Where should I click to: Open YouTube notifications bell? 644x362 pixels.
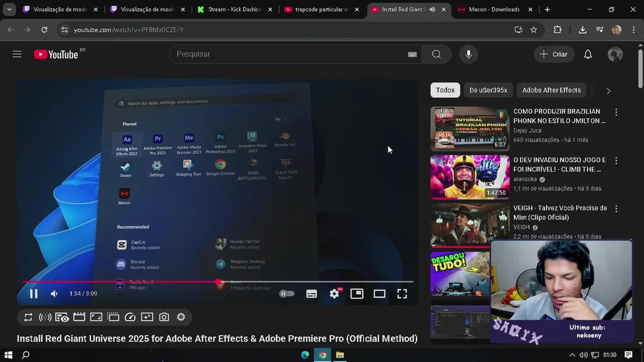click(588, 54)
